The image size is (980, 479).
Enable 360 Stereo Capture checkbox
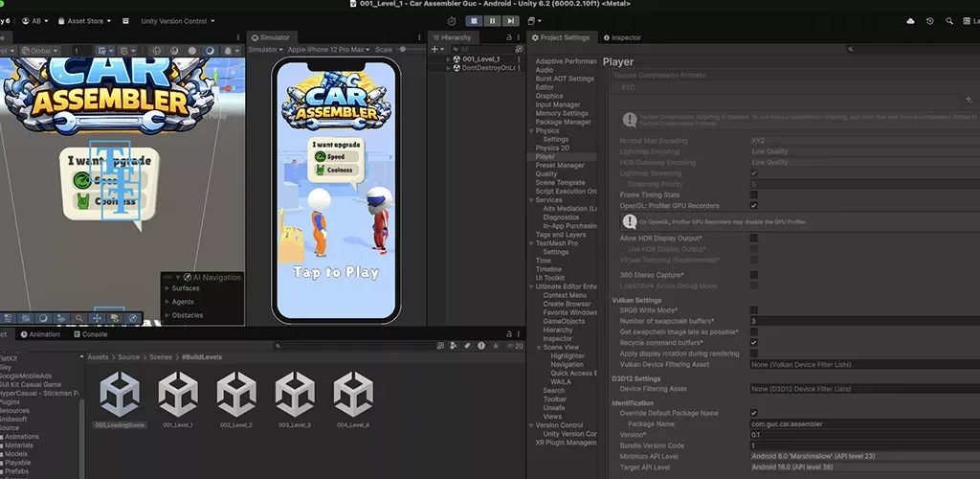754,275
